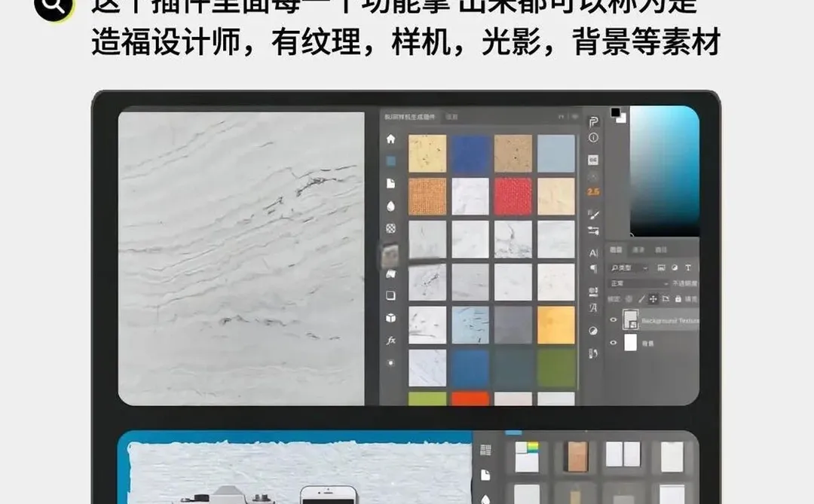Select the blue color square in plugin sidebar
814x504 pixels.
(x=391, y=161)
